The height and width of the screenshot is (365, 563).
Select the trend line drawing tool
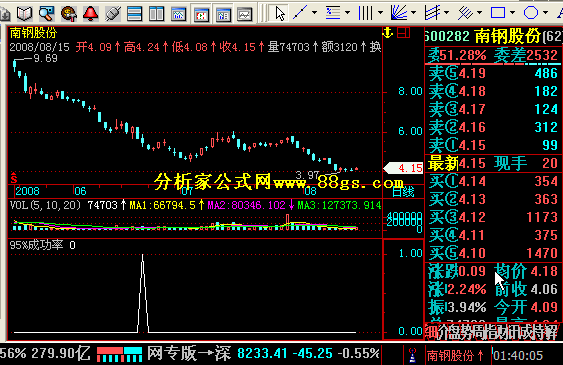coord(300,13)
